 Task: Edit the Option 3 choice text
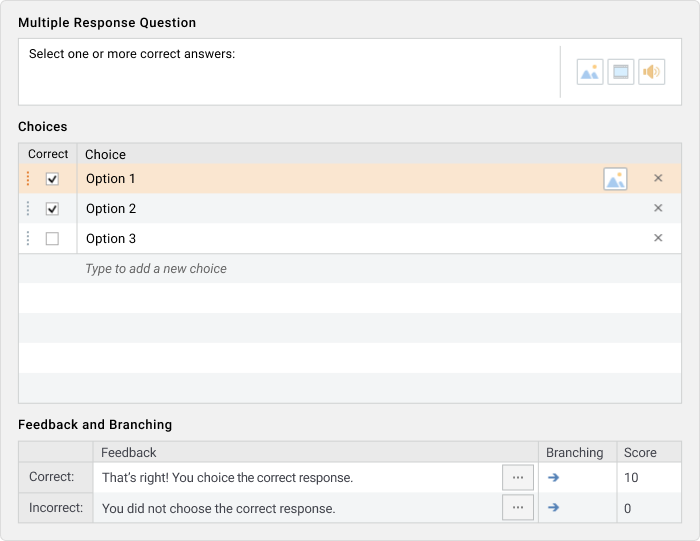[111, 238]
